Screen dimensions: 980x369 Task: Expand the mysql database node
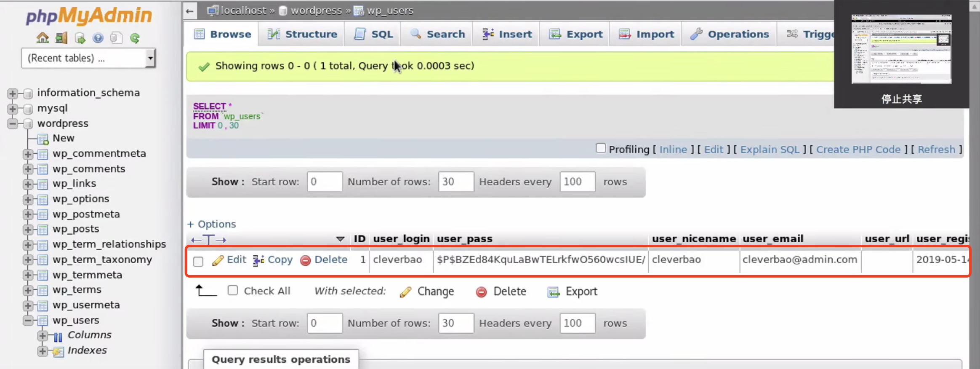13,109
